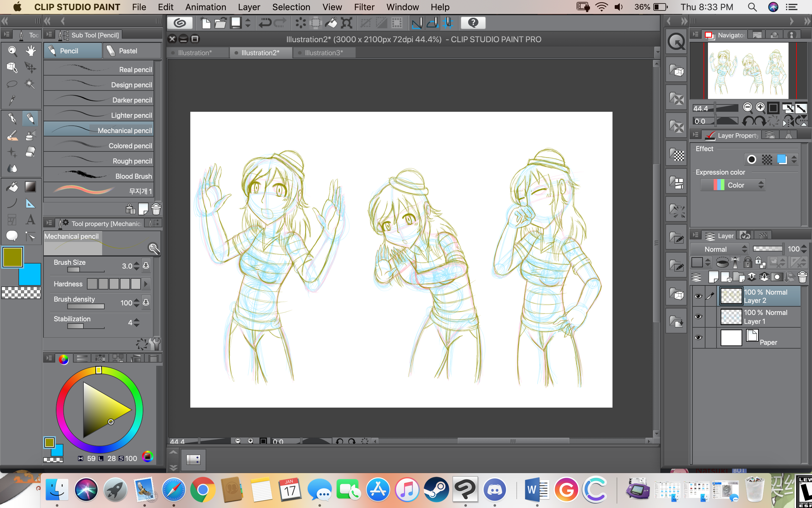Click the New document icon
The width and height of the screenshot is (812, 508).
click(x=205, y=23)
